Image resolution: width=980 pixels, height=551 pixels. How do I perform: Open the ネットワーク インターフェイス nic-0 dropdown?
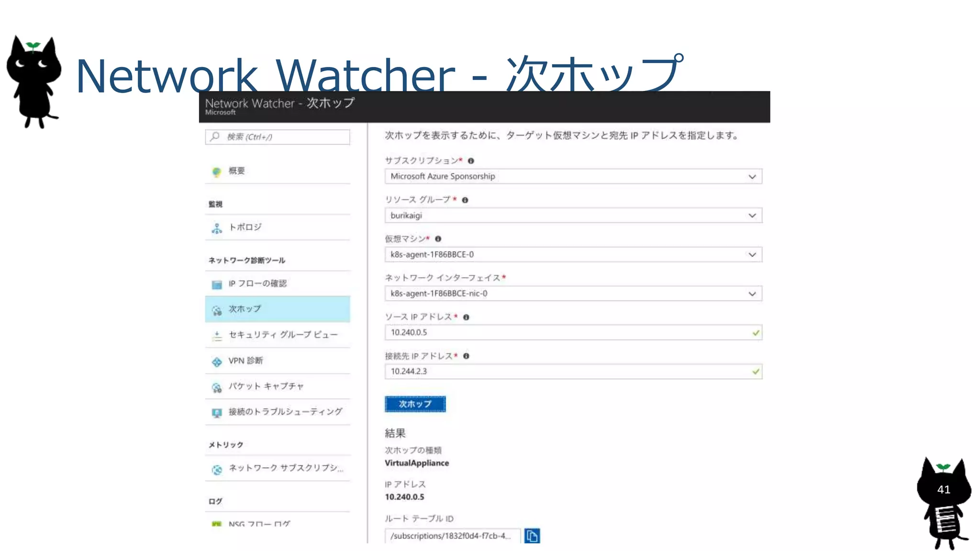click(x=573, y=294)
